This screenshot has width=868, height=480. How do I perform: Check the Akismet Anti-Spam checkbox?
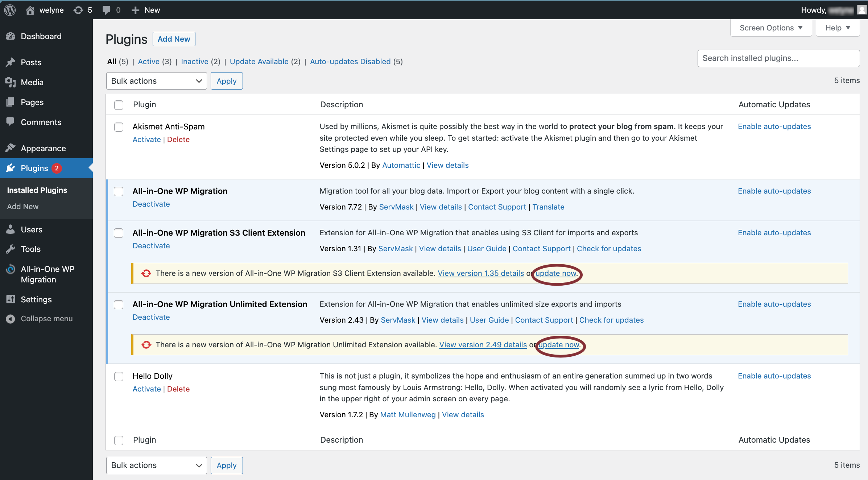[x=119, y=127]
